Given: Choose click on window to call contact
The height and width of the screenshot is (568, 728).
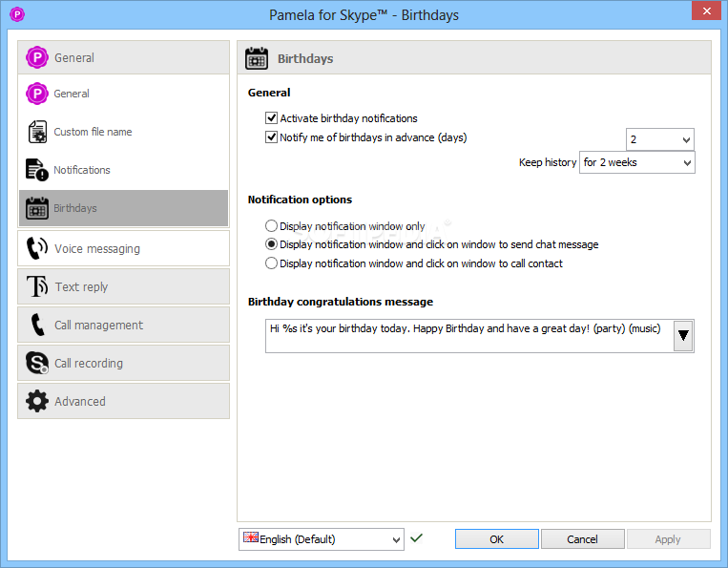Looking at the screenshot, I should click(272, 263).
